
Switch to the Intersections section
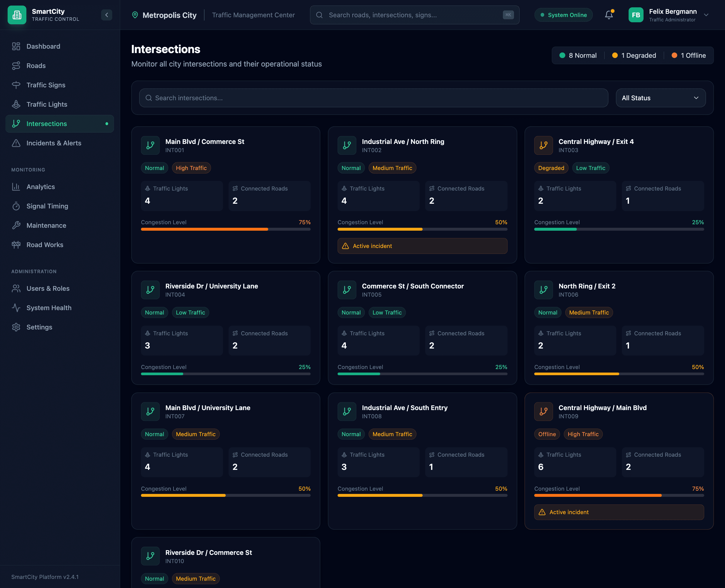47,124
